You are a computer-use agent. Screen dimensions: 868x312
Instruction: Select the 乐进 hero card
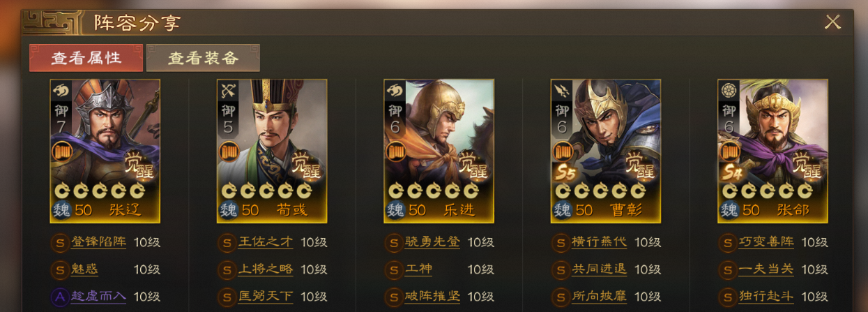tap(439, 151)
